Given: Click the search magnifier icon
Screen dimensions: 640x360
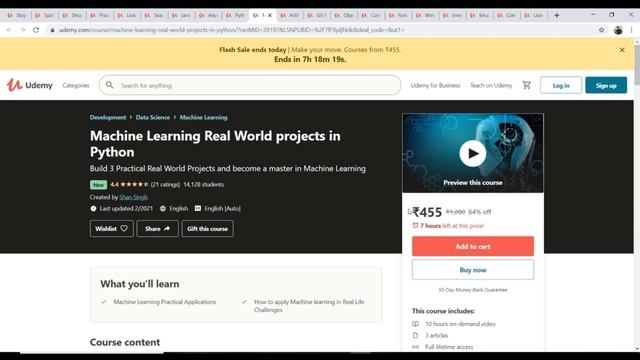Looking at the screenshot, I should [x=109, y=85].
